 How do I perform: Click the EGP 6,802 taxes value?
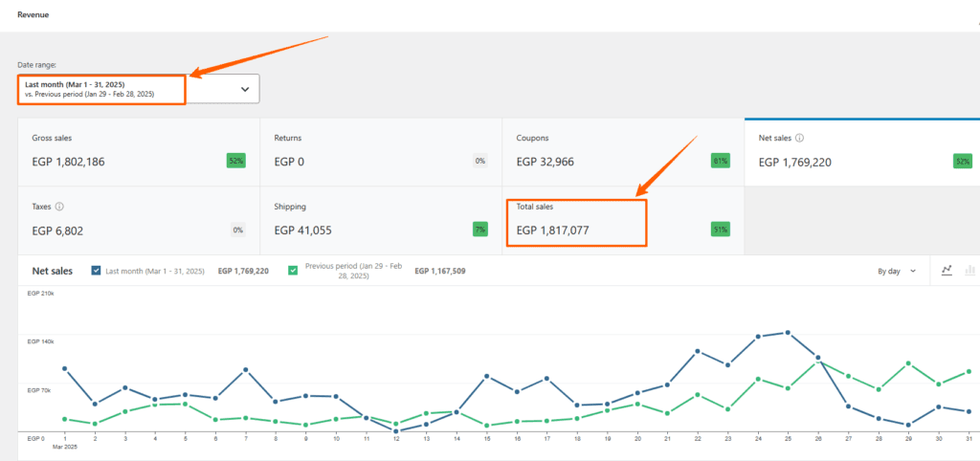(x=57, y=230)
